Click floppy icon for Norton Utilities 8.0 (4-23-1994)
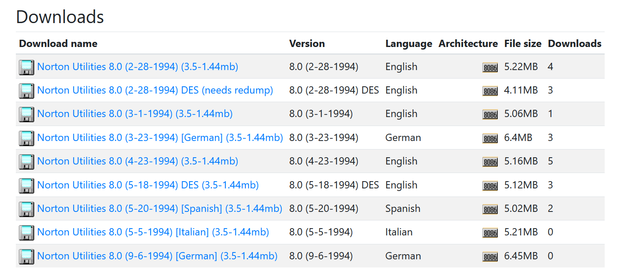644x273 pixels. pyautogui.click(x=27, y=161)
